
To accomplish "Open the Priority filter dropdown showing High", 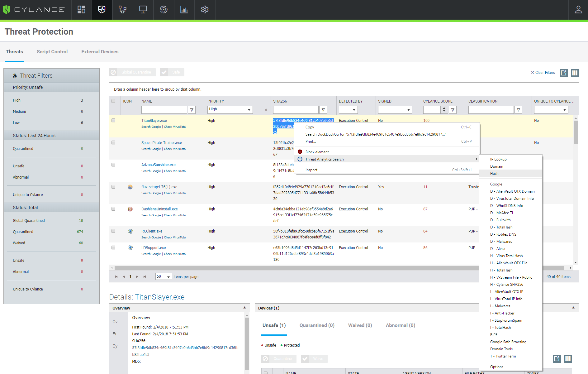I will point(230,110).
